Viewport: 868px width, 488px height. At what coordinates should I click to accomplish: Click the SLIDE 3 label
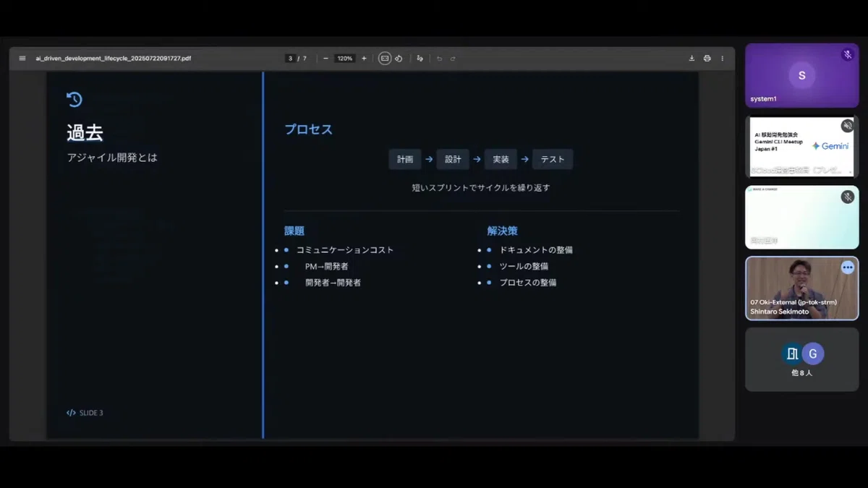91,413
